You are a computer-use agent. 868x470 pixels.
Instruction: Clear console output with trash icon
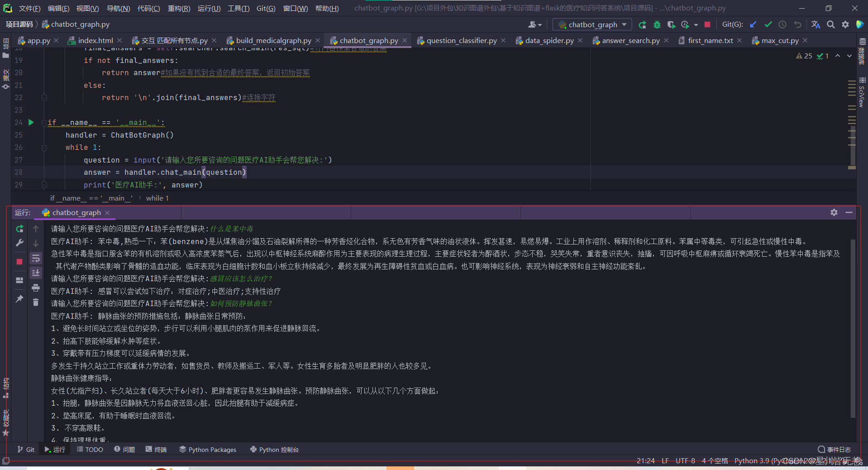[x=36, y=302]
